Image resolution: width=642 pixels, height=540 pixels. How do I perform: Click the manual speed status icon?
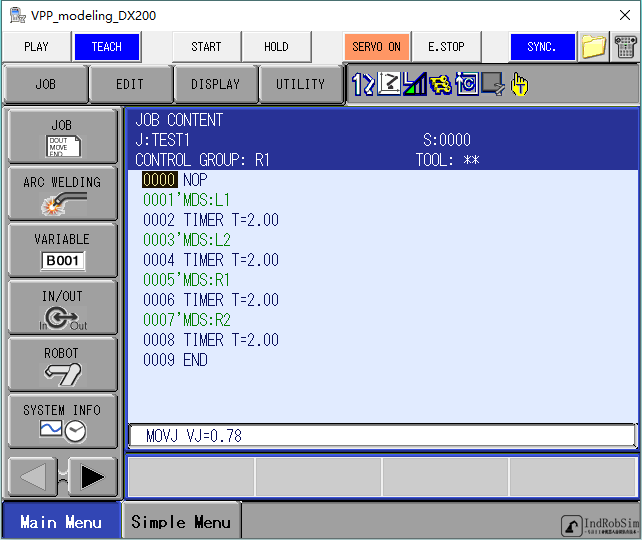click(415, 84)
